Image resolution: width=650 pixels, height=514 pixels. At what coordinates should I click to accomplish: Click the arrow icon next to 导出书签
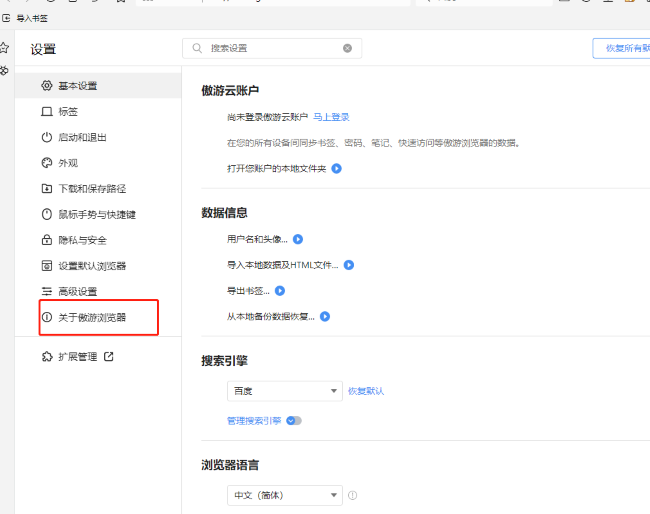tap(280, 291)
